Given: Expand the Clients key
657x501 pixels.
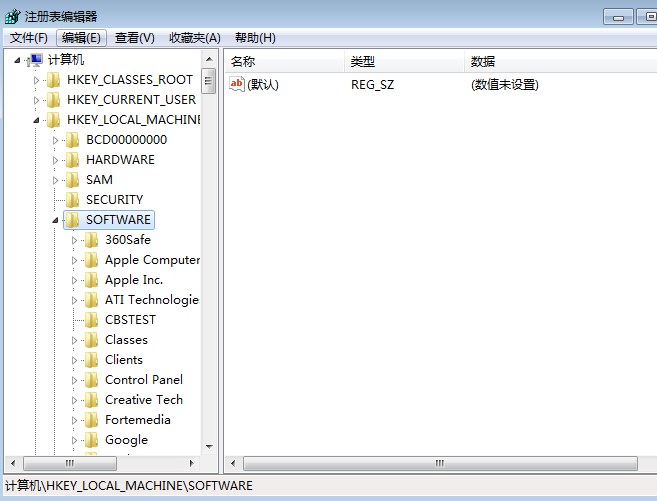Looking at the screenshot, I should click(x=75, y=360).
